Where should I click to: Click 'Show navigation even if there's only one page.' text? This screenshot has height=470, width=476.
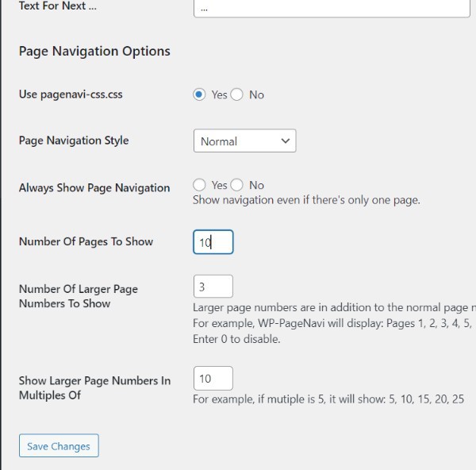point(306,200)
